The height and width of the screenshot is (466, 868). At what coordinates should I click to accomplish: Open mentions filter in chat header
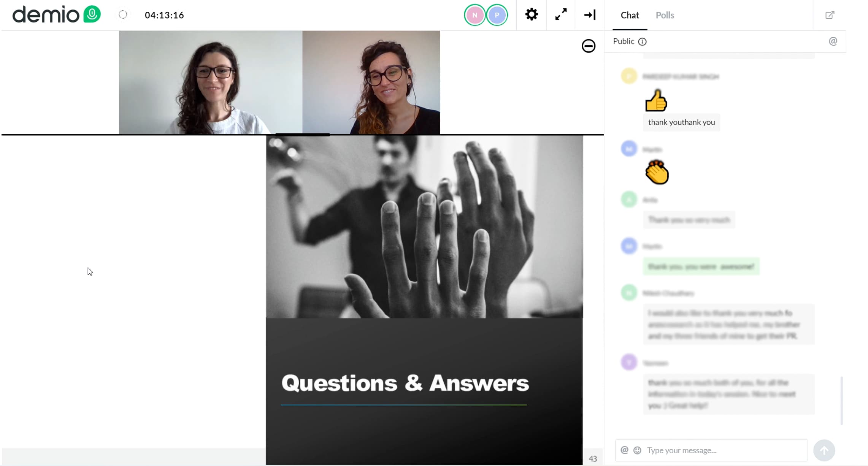[x=833, y=41]
